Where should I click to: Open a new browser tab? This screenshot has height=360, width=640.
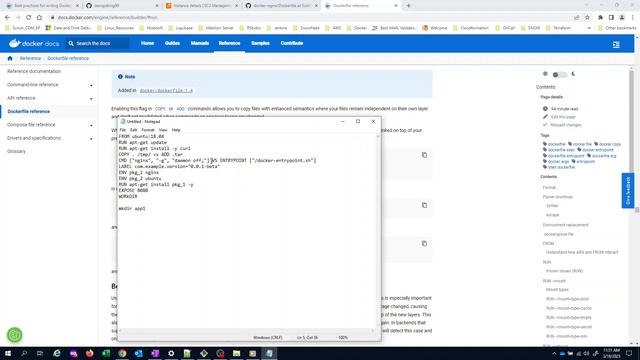tap(408, 6)
